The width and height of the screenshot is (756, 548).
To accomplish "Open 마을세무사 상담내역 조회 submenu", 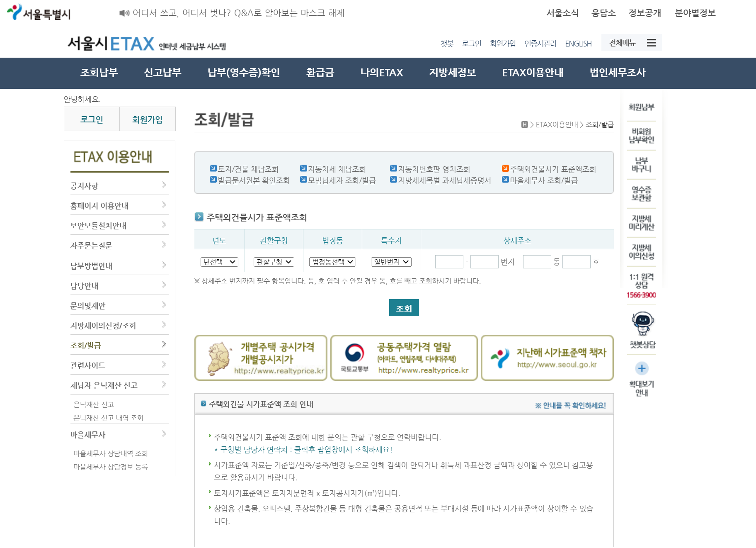I will 111,453.
